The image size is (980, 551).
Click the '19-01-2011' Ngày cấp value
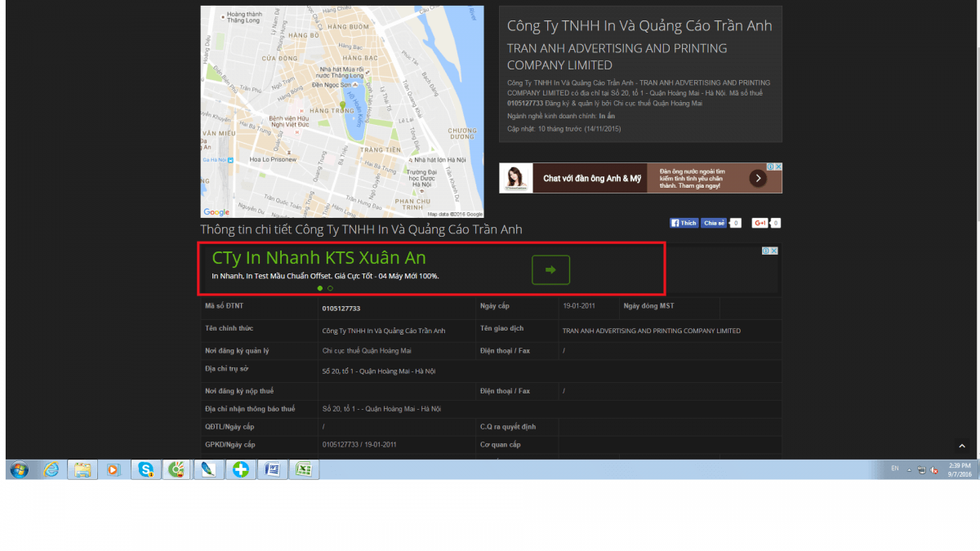point(581,306)
